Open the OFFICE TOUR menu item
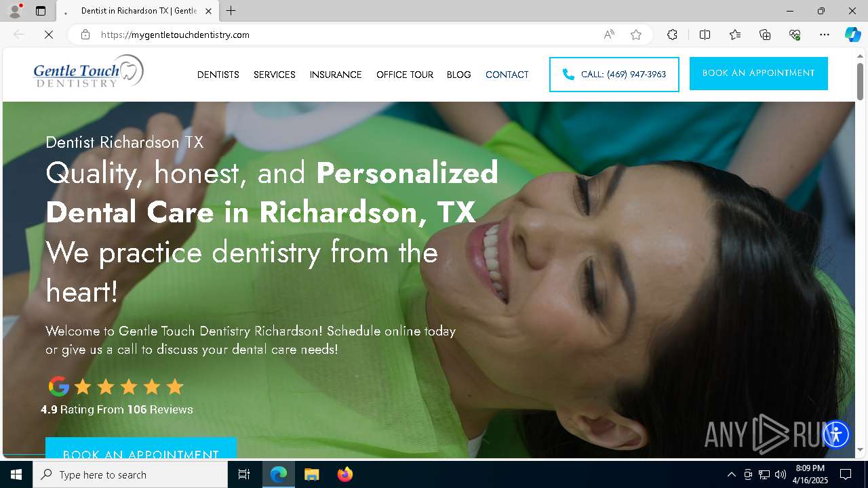The image size is (868, 488). point(405,75)
